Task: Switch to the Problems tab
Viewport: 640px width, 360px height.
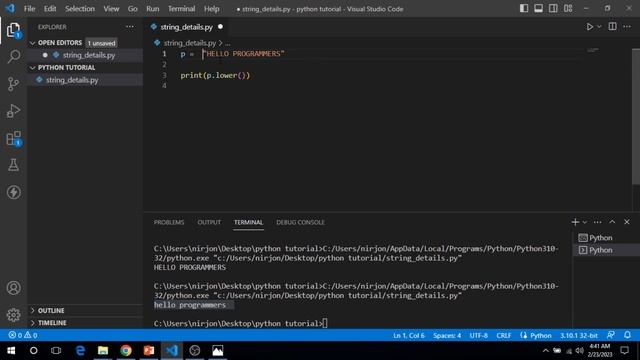Action: point(169,222)
